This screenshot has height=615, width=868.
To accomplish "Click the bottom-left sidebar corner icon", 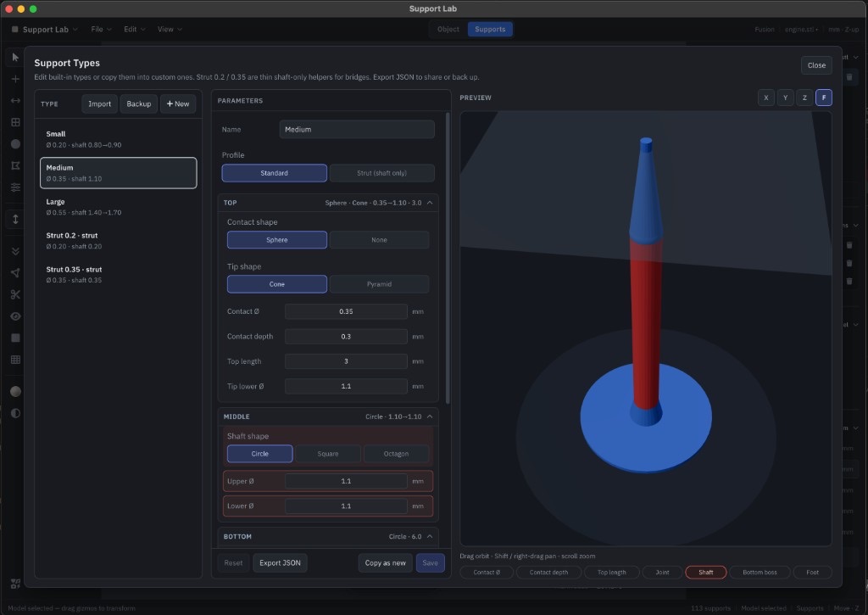I will coord(15,584).
